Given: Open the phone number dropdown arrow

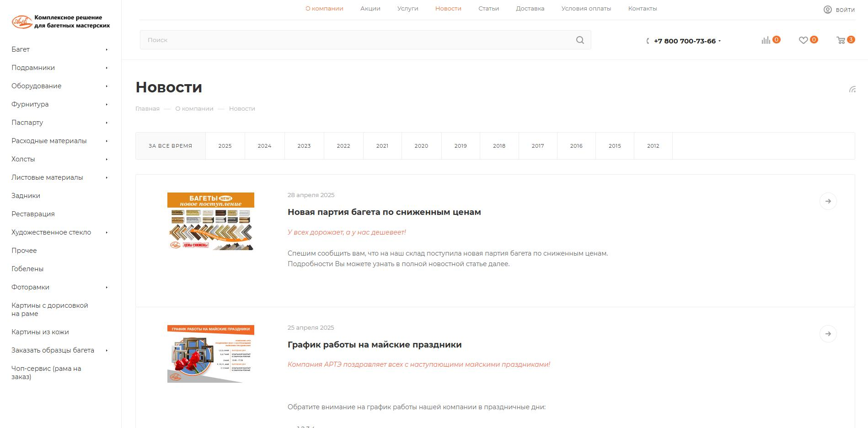Looking at the screenshot, I should pos(719,41).
